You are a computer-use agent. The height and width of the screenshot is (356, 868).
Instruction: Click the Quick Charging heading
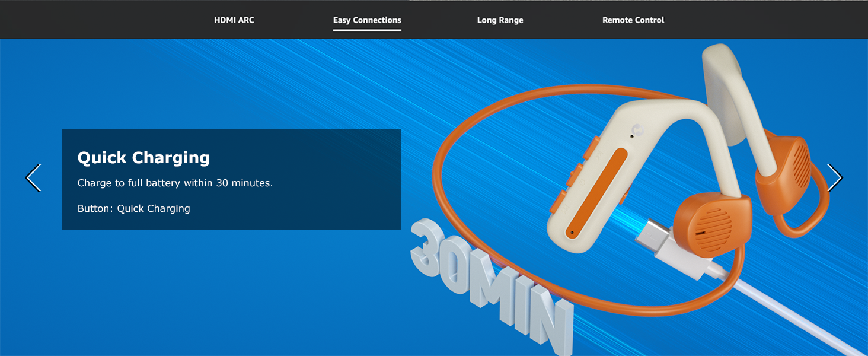tap(143, 158)
